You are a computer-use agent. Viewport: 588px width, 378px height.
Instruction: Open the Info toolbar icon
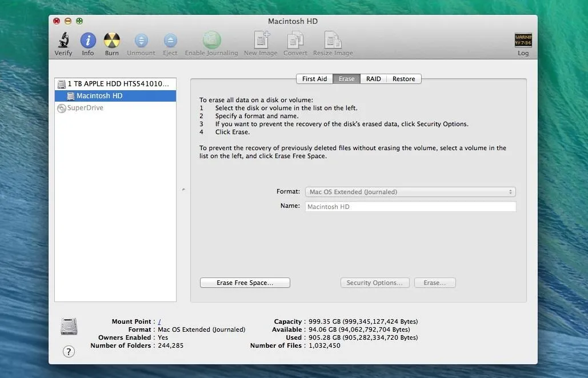[88, 40]
